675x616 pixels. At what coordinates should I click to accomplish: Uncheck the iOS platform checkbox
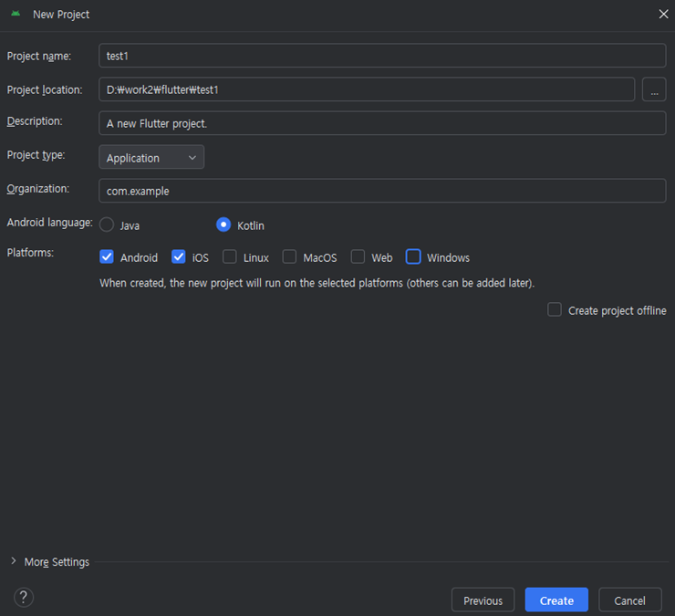point(179,257)
